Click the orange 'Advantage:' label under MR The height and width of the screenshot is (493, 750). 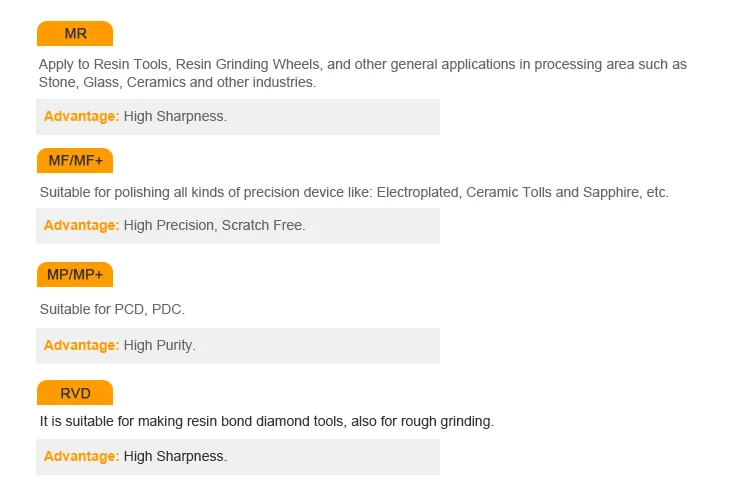[x=81, y=116]
